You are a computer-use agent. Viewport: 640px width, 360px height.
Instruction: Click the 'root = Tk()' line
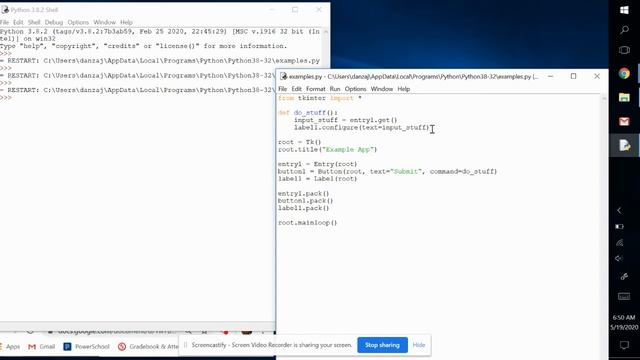pyautogui.click(x=300, y=142)
